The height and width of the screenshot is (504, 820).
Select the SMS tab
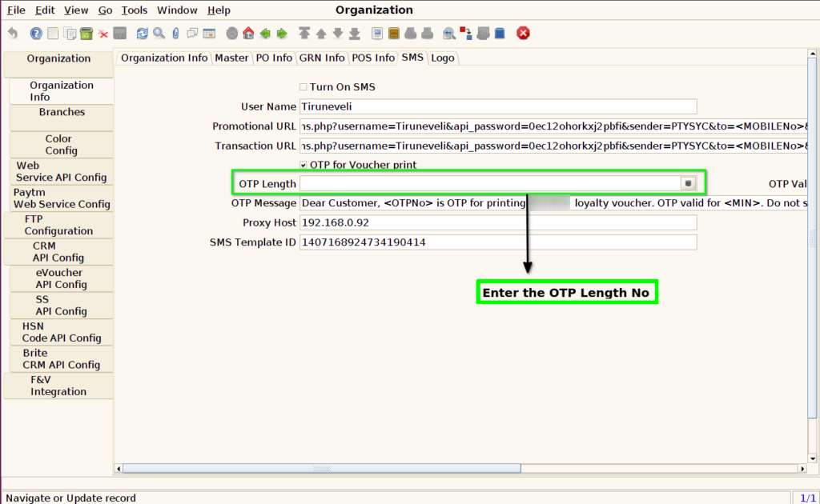[x=412, y=58]
